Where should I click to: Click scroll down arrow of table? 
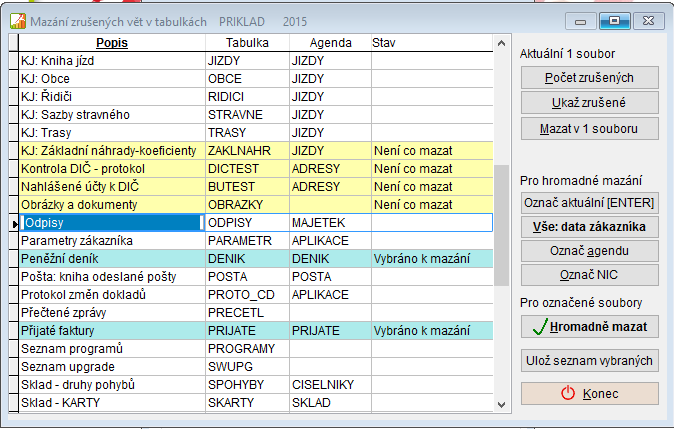501,404
